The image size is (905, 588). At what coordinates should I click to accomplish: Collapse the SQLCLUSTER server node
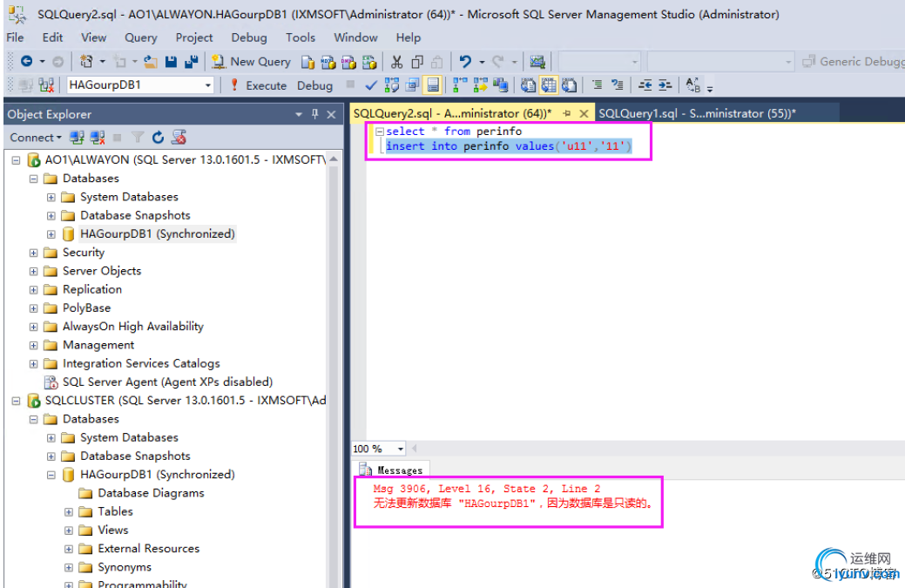pyautogui.click(x=17, y=401)
